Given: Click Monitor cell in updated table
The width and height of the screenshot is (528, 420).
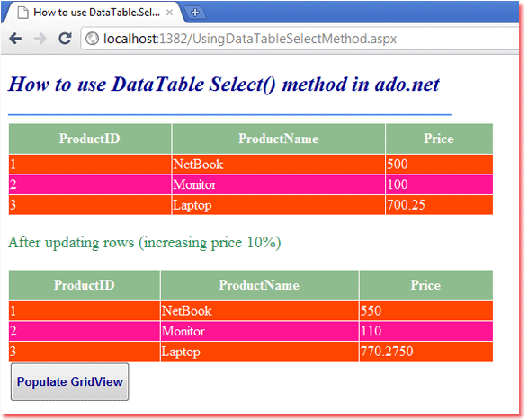Looking at the screenshot, I should click(259, 331).
